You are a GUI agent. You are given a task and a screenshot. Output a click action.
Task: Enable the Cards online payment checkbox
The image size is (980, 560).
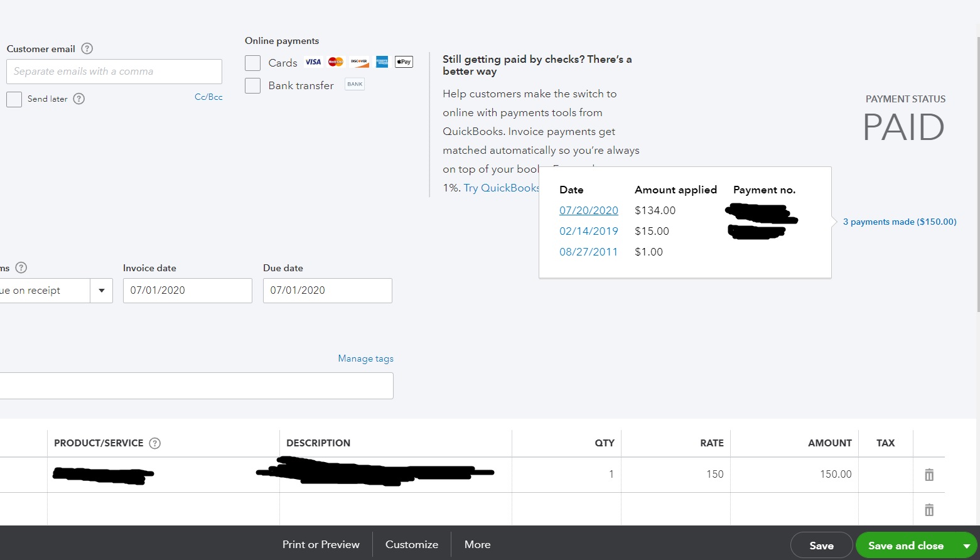pyautogui.click(x=252, y=63)
